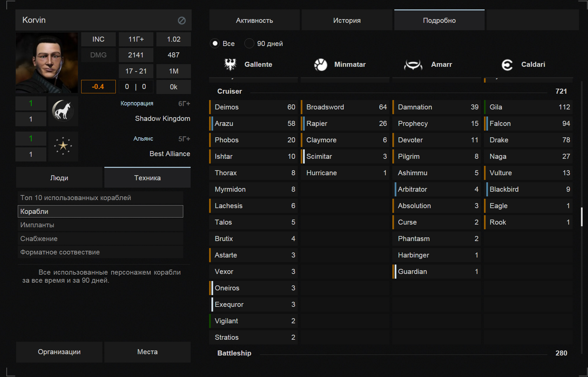Viewport: 588px width, 377px height.
Task: Select the Импланты list item
Action: pos(100,225)
